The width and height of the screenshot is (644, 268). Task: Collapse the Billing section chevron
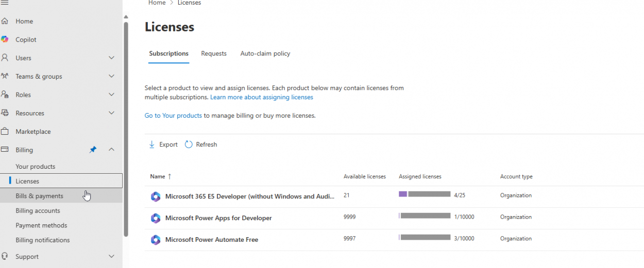[x=111, y=150]
